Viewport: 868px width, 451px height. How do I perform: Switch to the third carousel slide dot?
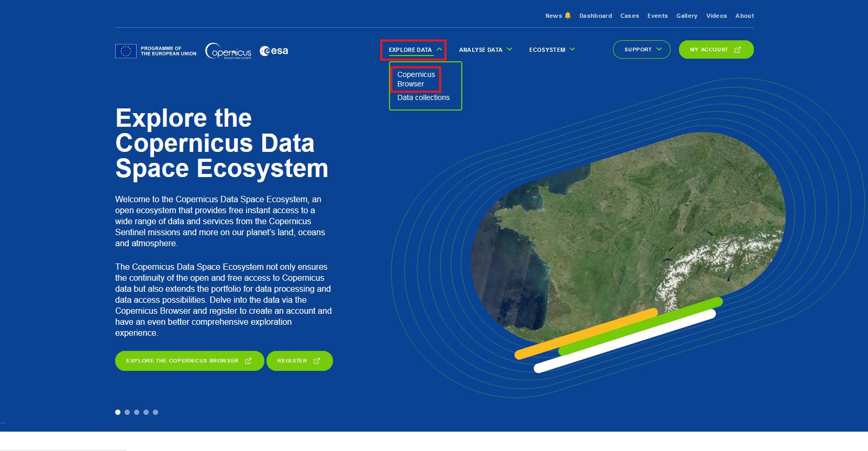coord(137,412)
